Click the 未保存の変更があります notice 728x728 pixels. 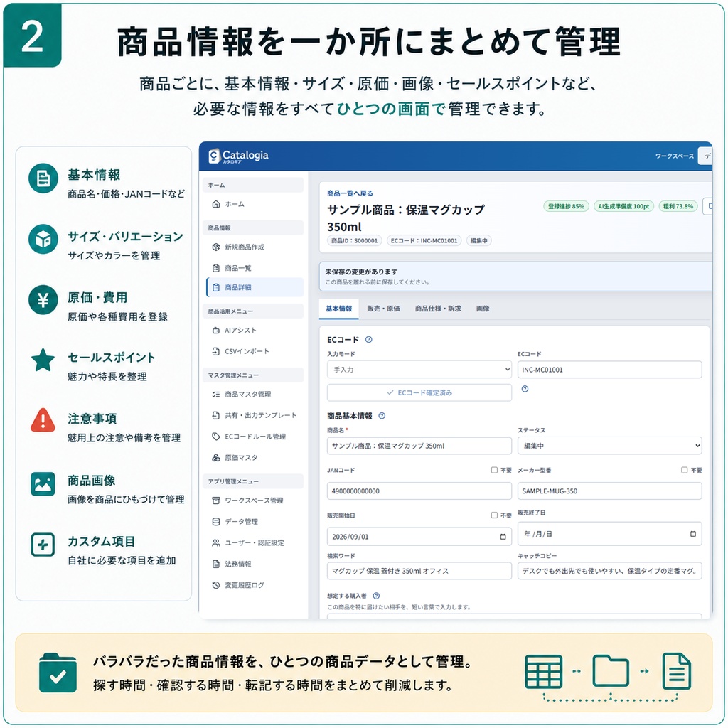[516, 277]
